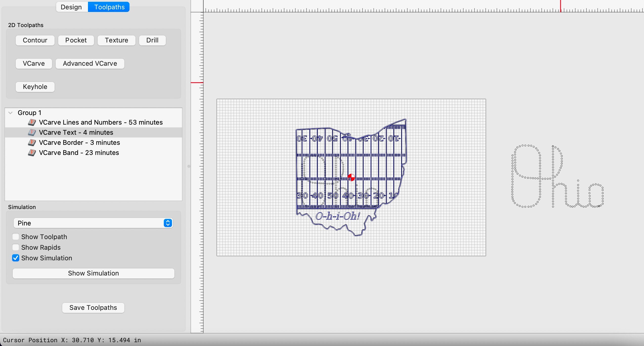Click the Show Simulation button
Image resolution: width=644 pixels, height=346 pixels.
point(93,273)
